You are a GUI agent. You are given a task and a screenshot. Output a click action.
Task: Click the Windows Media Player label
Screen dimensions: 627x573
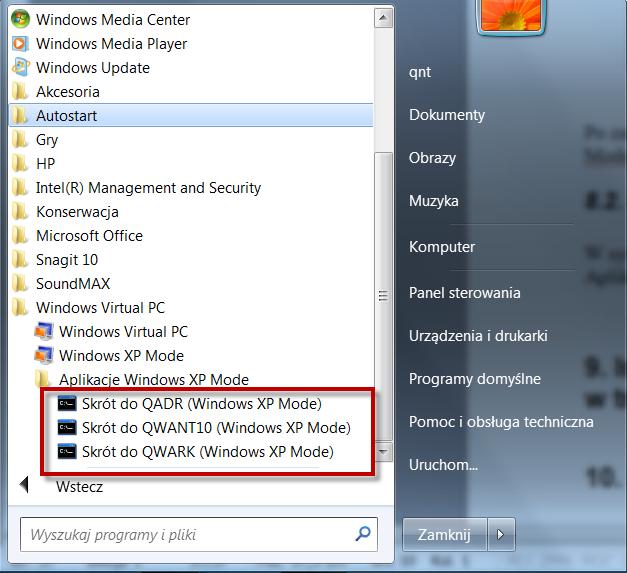tap(111, 44)
